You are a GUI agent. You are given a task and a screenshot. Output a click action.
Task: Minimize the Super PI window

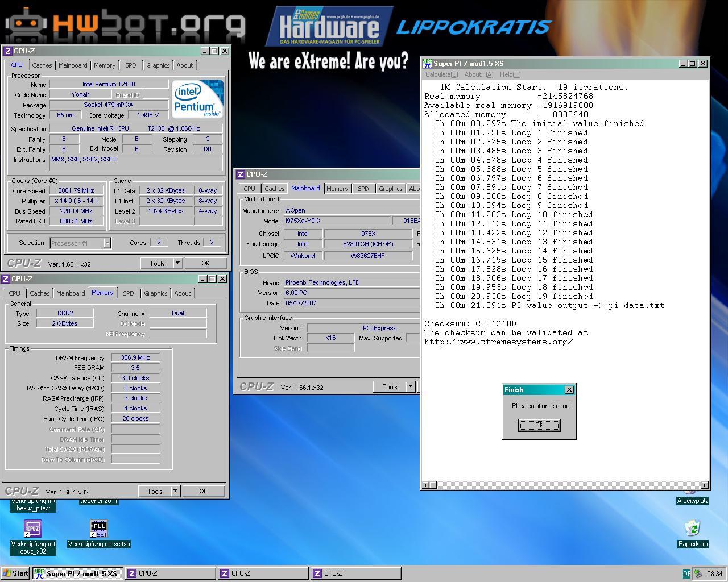click(683, 64)
